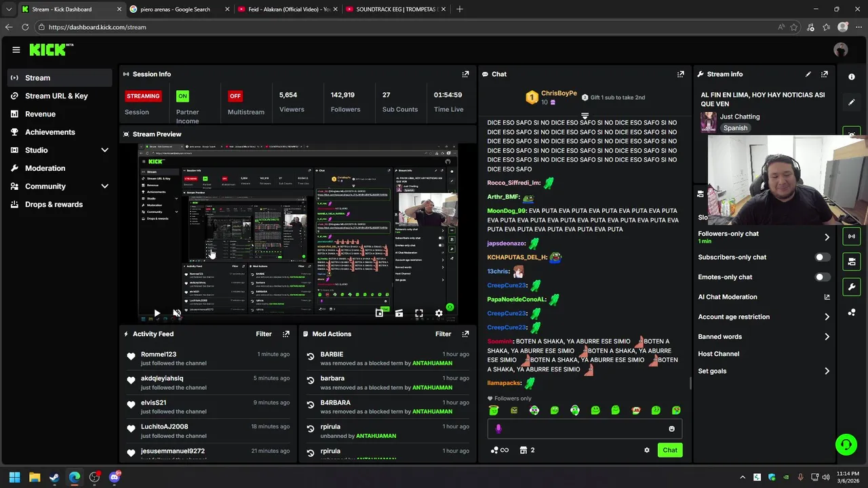Open Achievements in the sidebar
This screenshot has width=868, height=488.
(x=60, y=132)
